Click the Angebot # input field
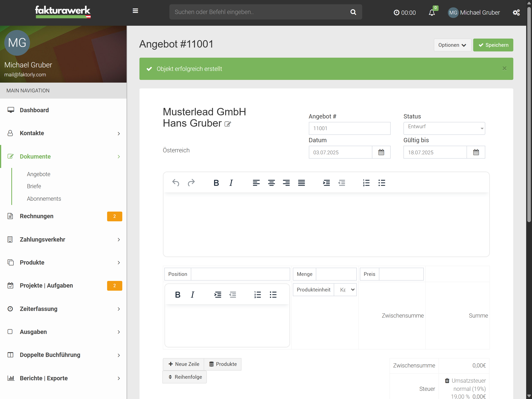This screenshot has height=399, width=532. [x=350, y=128]
